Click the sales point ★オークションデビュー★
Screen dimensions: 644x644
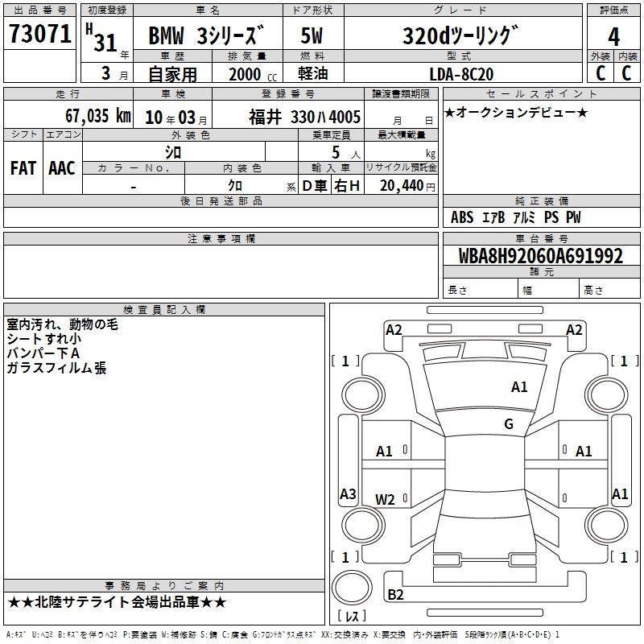(516, 112)
